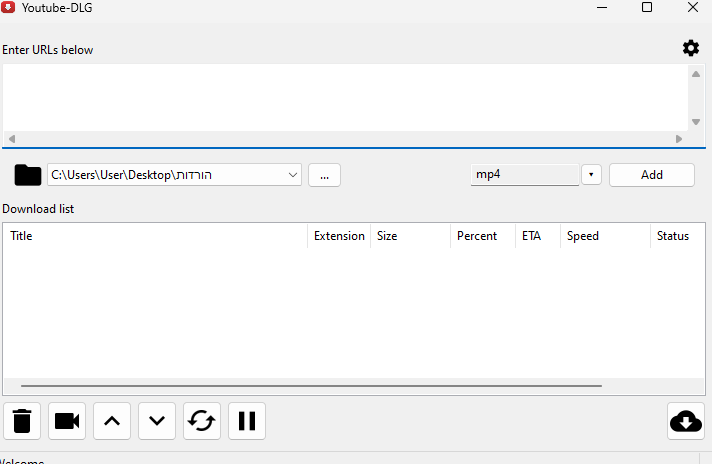This screenshot has width=712, height=464.
Task: Click the scroll left arrow in URL box
Action: click(x=12, y=138)
